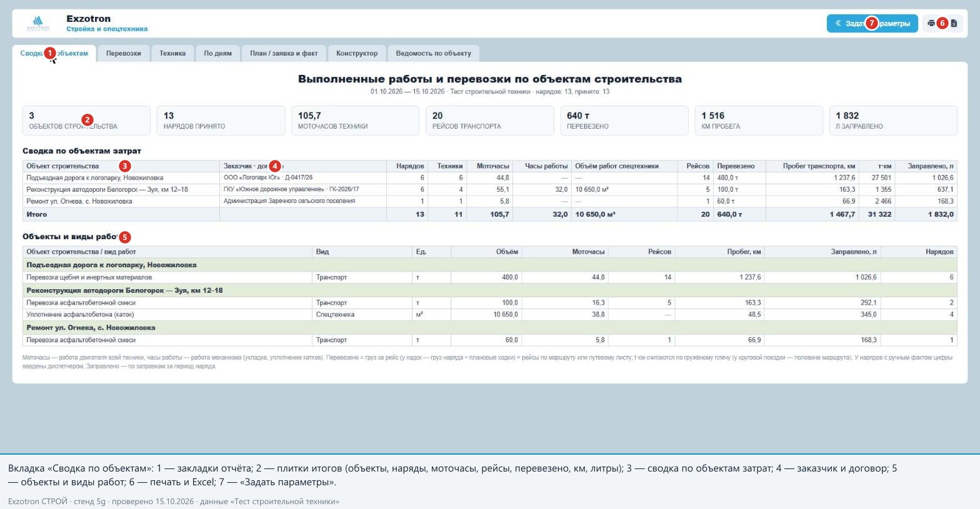This screenshot has height=509, width=980.
Task: Click the «Стройка и спецтехника» subtitle
Action: (107, 29)
